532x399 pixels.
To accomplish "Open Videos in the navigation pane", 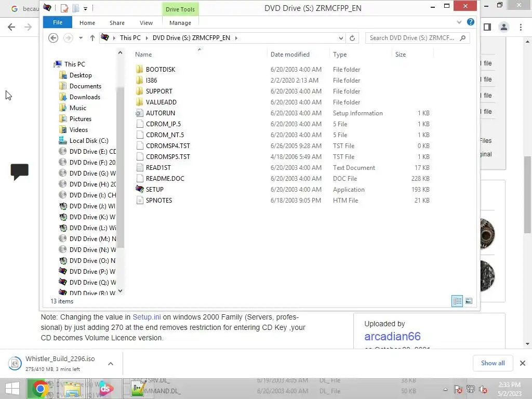I will (x=78, y=129).
